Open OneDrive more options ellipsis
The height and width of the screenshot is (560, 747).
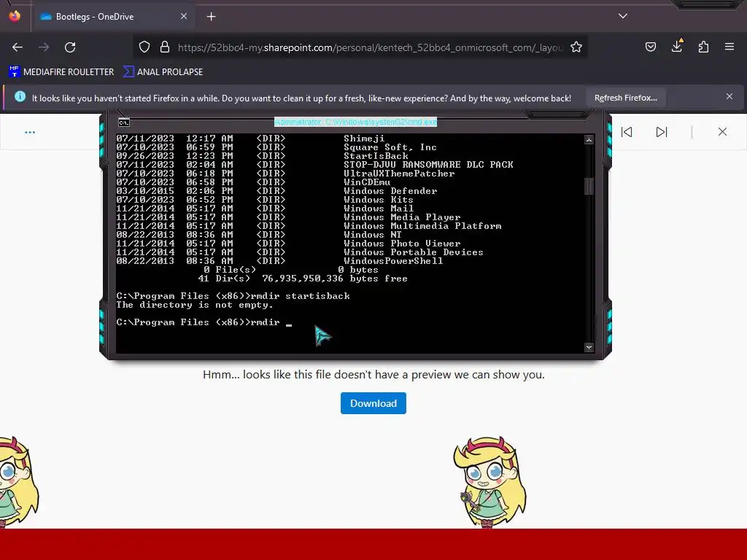pyautogui.click(x=30, y=133)
